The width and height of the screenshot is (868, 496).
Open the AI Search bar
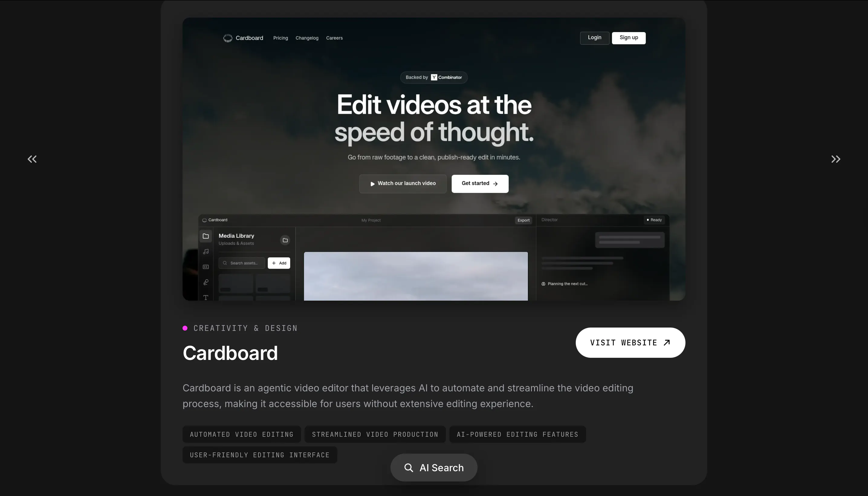[434, 468]
